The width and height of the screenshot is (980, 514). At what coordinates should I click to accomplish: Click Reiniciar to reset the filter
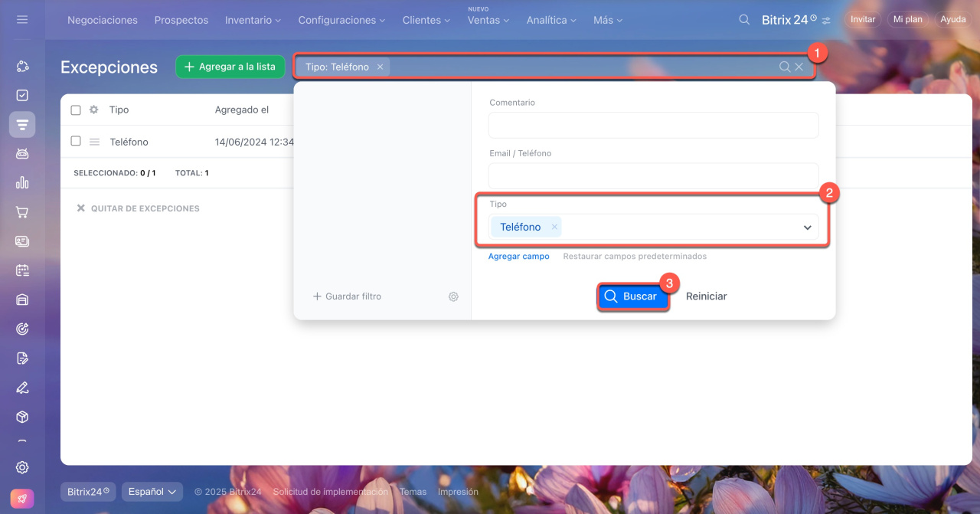[707, 296]
